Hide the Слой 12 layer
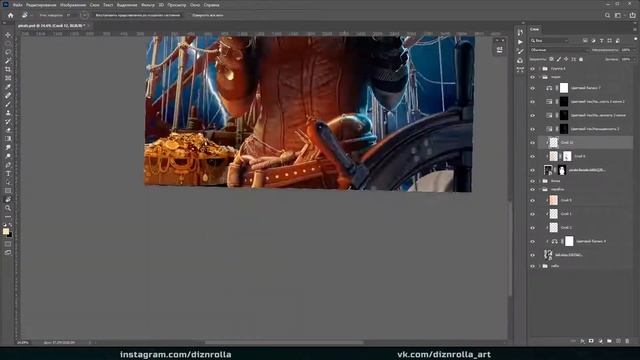 (x=532, y=142)
